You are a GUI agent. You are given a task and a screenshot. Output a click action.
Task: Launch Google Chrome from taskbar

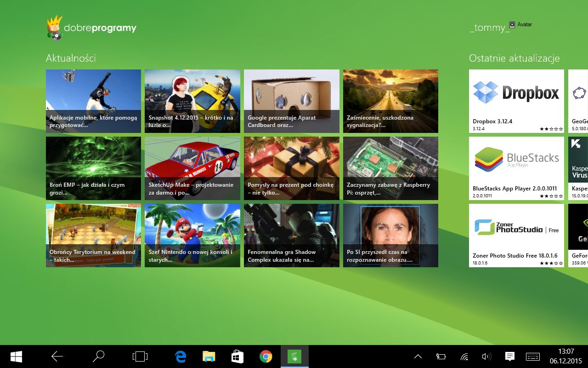[266, 356]
